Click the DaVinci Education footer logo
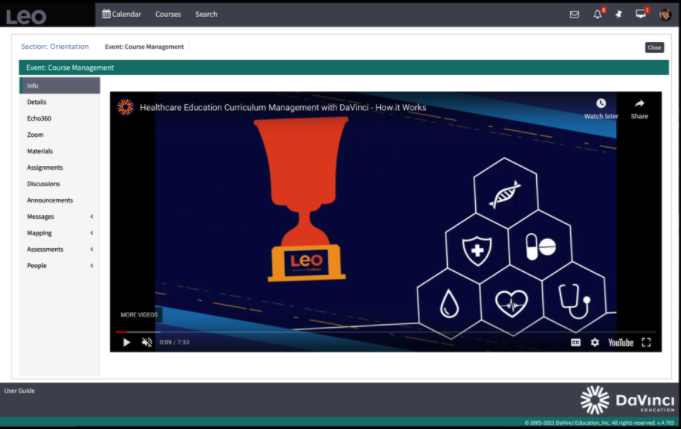 click(x=627, y=400)
